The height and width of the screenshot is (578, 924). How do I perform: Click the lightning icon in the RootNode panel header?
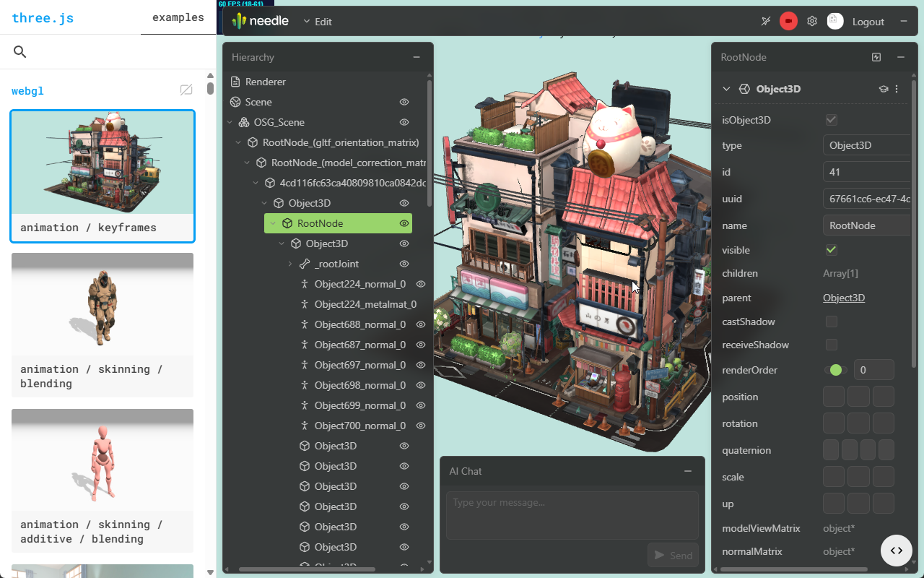click(x=876, y=57)
